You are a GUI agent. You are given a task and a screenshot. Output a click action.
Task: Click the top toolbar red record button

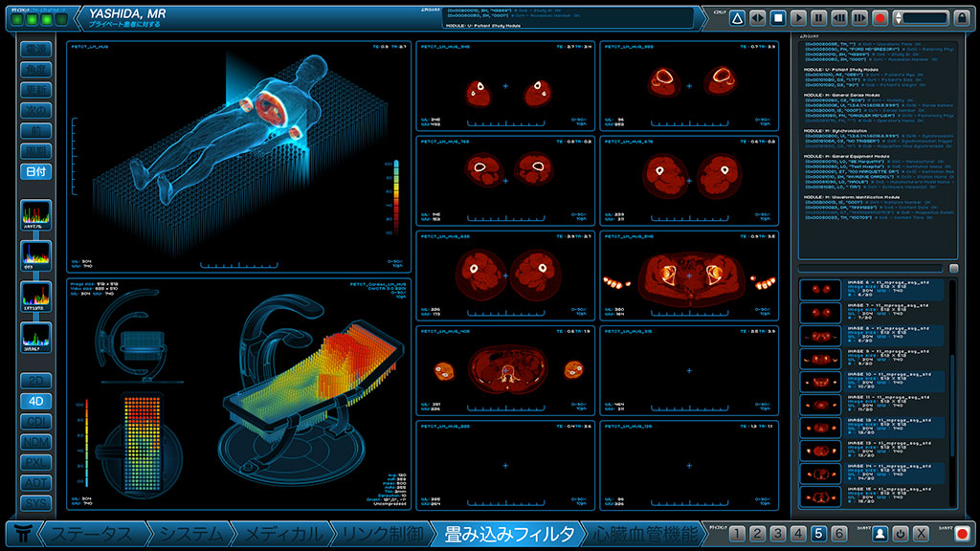pos(880,17)
